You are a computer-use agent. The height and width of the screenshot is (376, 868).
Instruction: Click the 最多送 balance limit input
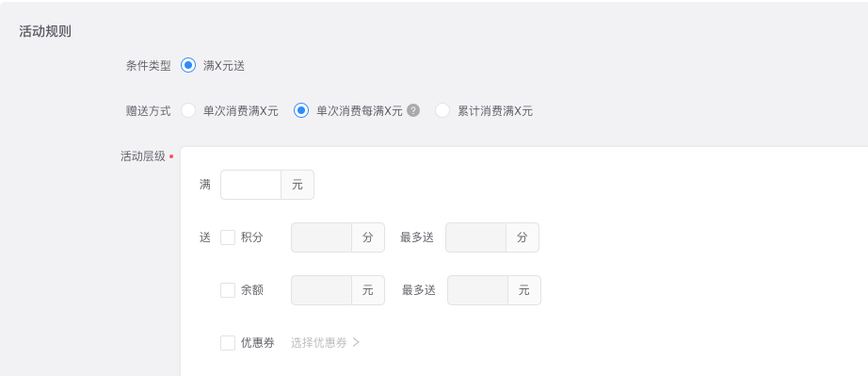click(x=477, y=290)
